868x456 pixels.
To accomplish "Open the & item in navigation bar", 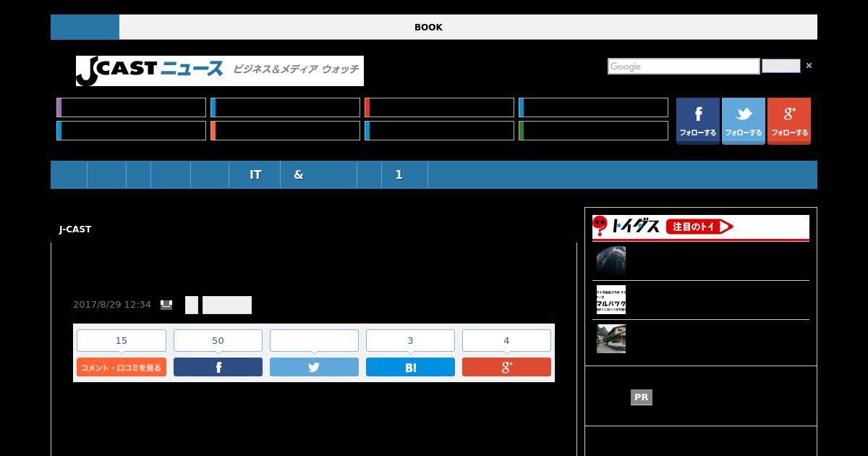I will [x=299, y=175].
